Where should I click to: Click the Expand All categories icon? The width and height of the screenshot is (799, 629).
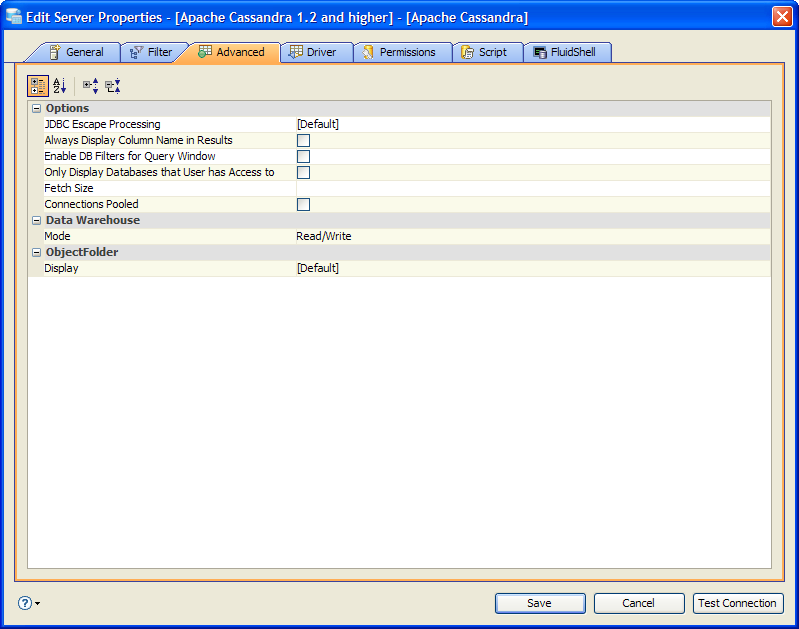pos(91,86)
